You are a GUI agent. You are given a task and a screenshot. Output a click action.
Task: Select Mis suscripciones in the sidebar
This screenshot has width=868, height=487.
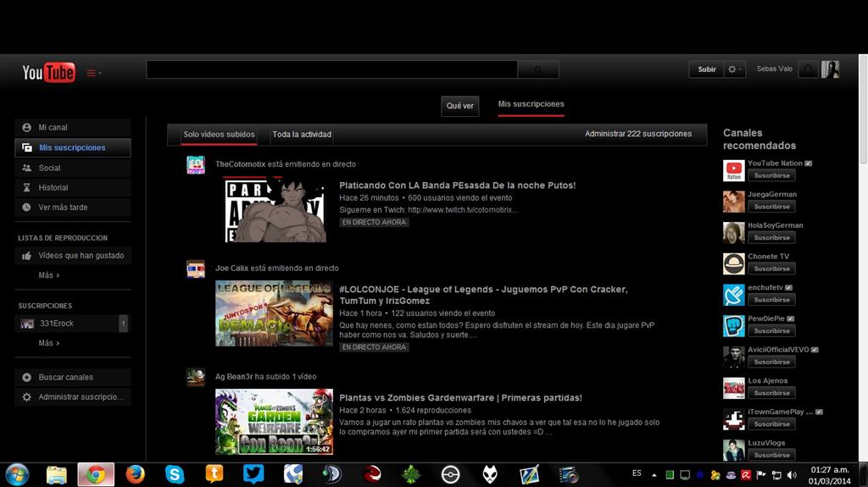click(73, 147)
